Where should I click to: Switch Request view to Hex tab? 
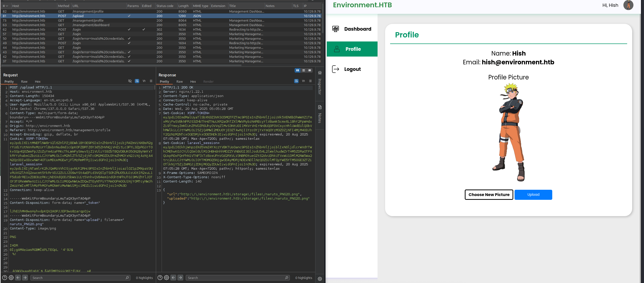38,81
